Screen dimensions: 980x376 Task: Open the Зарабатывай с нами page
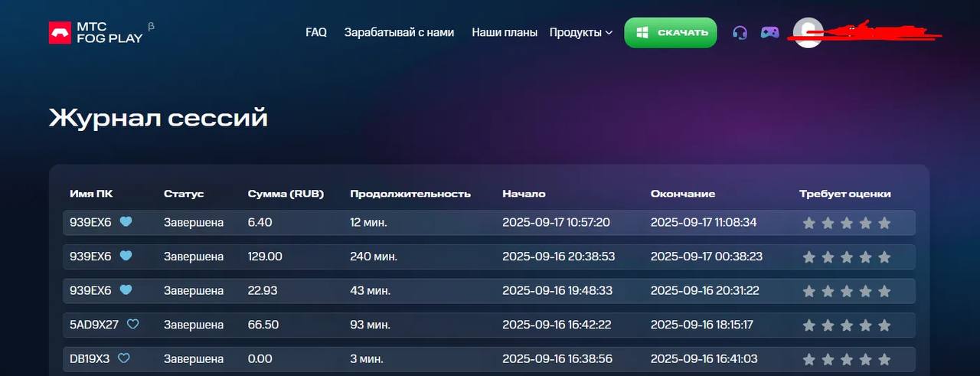(399, 32)
